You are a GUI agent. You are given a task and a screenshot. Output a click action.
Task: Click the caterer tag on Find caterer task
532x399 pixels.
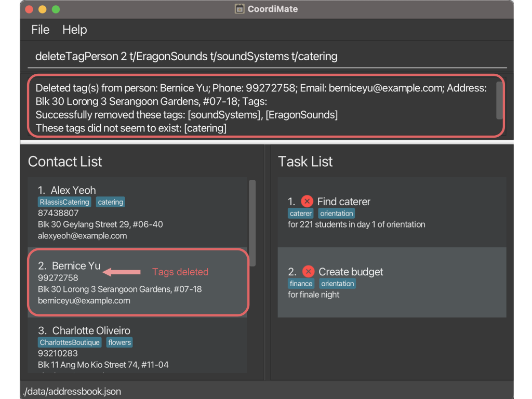[301, 214]
